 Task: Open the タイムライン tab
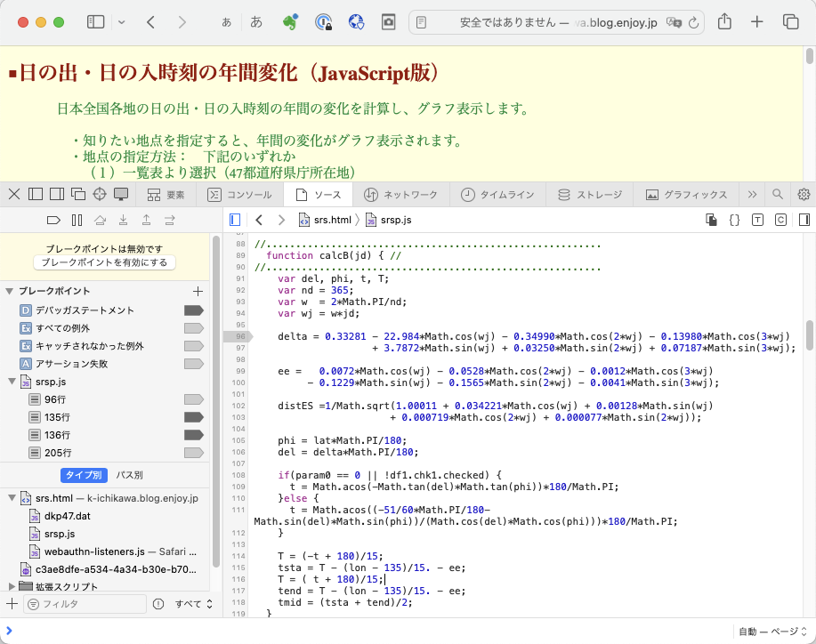point(497,195)
